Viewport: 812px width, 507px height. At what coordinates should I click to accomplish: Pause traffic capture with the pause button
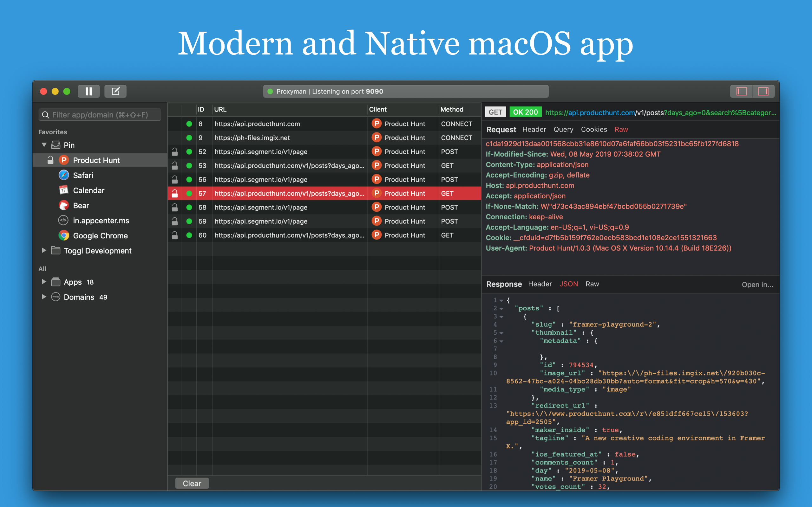pyautogui.click(x=88, y=91)
